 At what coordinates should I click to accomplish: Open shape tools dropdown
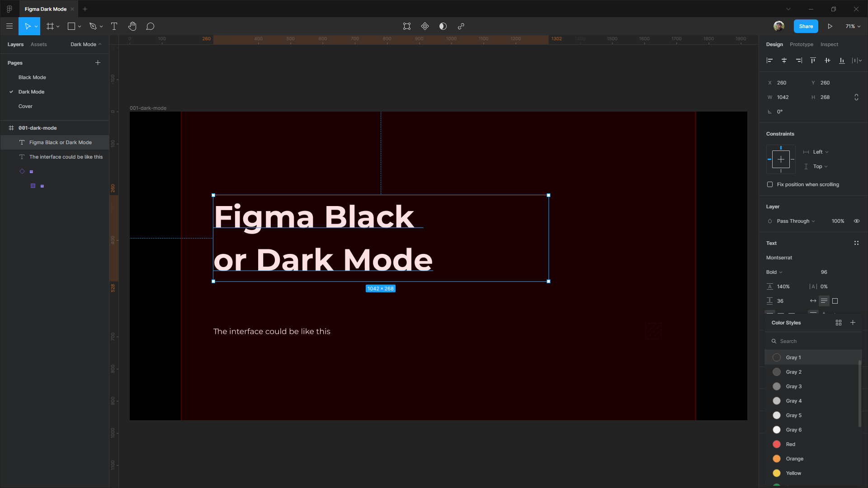coord(80,27)
